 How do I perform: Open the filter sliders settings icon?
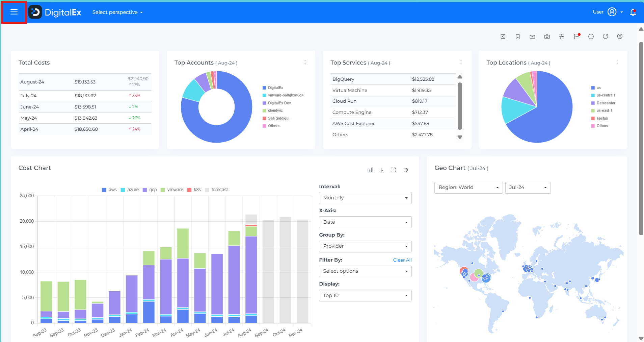[x=562, y=36]
